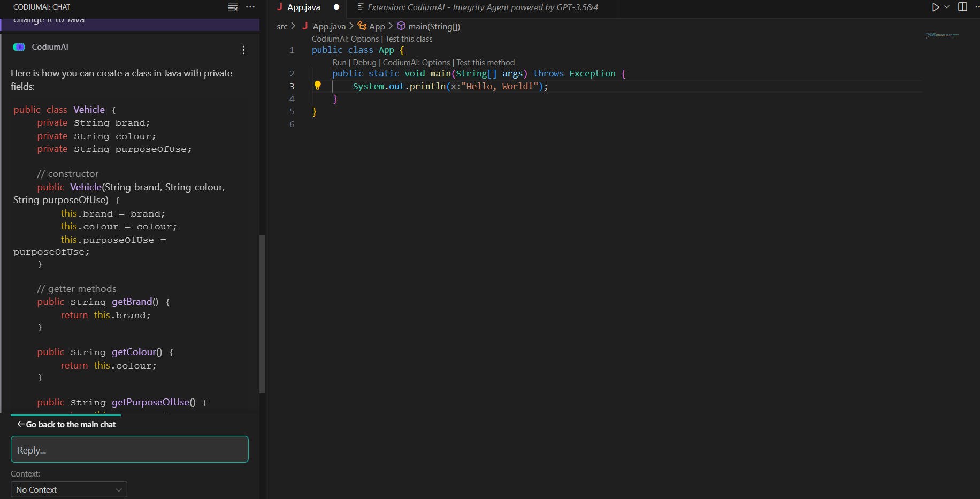
Task: Click "private String brand;" in chat code
Action: tap(94, 123)
